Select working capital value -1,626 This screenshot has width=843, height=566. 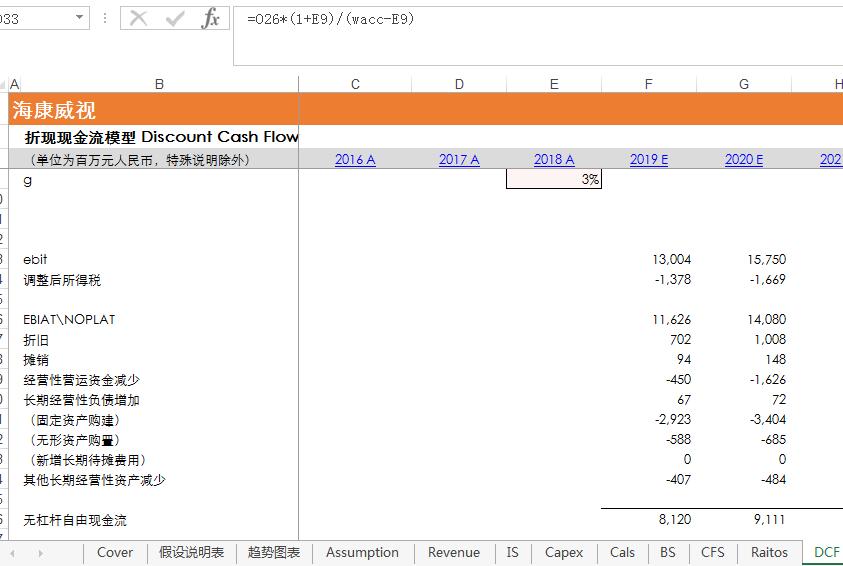tap(768, 379)
